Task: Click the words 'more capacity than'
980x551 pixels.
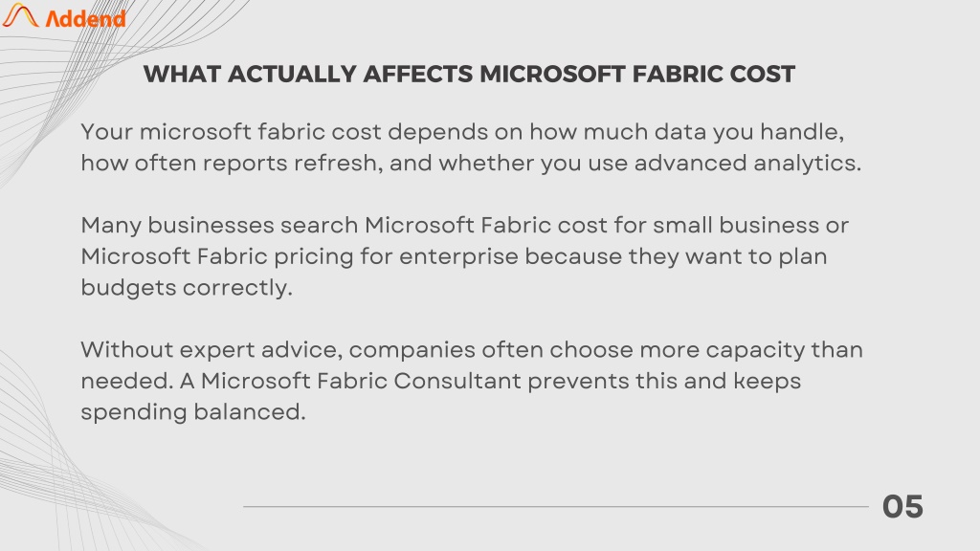Action: [x=750, y=350]
